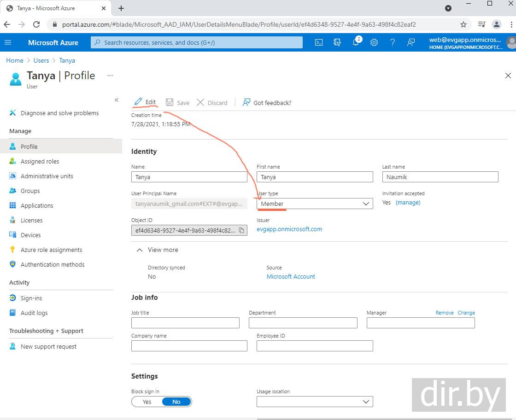Open Authentication methods menu item
The width and height of the screenshot is (516, 420).
click(53, 264)
